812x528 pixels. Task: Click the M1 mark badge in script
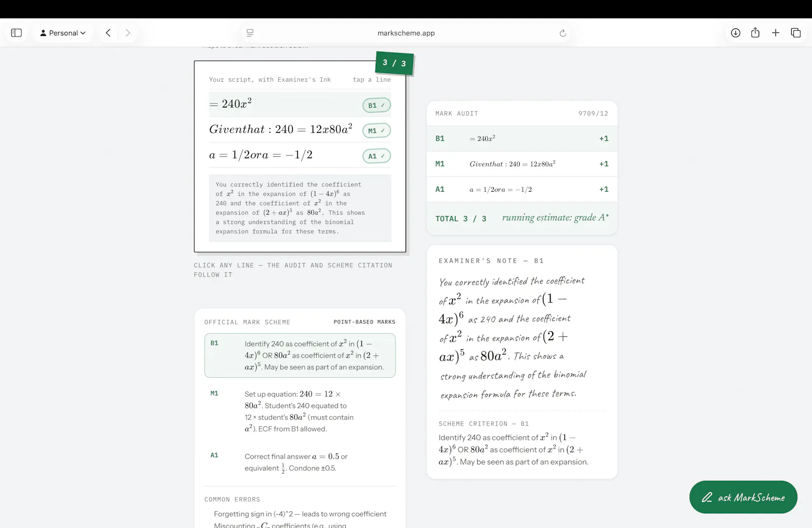coord(377,130)
